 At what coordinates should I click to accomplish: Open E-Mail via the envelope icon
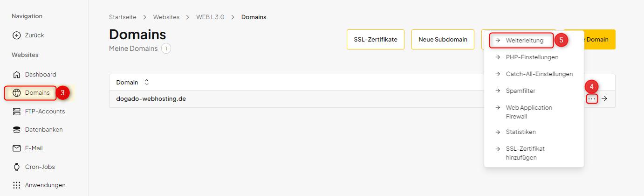pyautogui.click(x=17, y=148)
